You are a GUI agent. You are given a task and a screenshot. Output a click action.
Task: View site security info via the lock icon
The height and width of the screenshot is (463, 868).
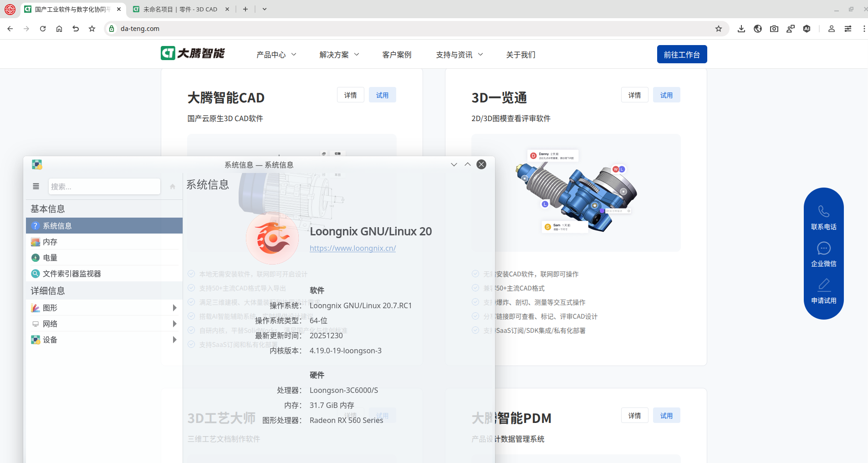tap(112, 29)
